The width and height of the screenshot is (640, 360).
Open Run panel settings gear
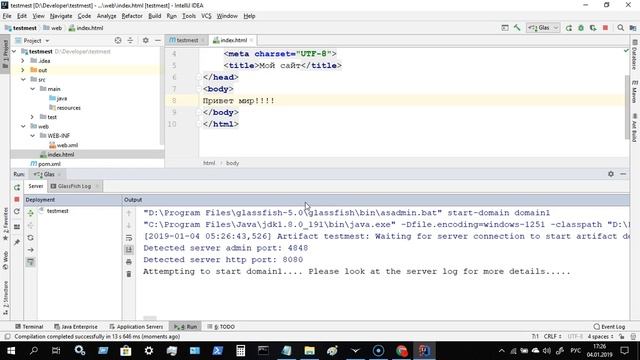click(x=611, y=174)
